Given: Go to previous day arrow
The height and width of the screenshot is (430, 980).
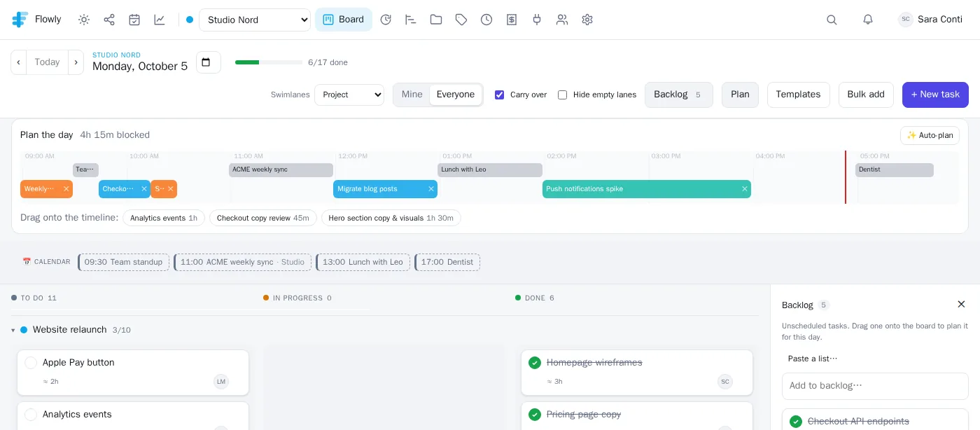Looking at the screenshot, I should click(19, 62).
